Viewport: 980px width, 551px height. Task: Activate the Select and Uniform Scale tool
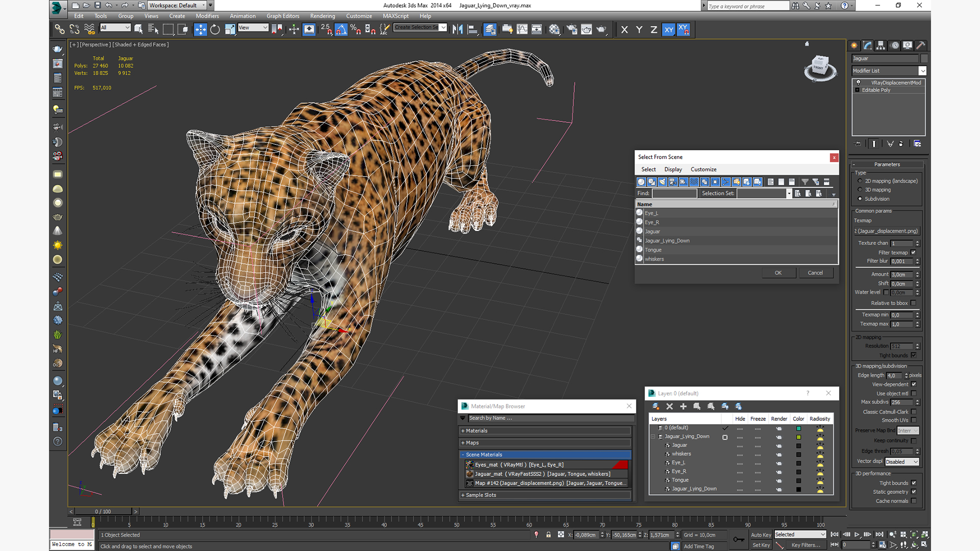[x=230, y=30]
